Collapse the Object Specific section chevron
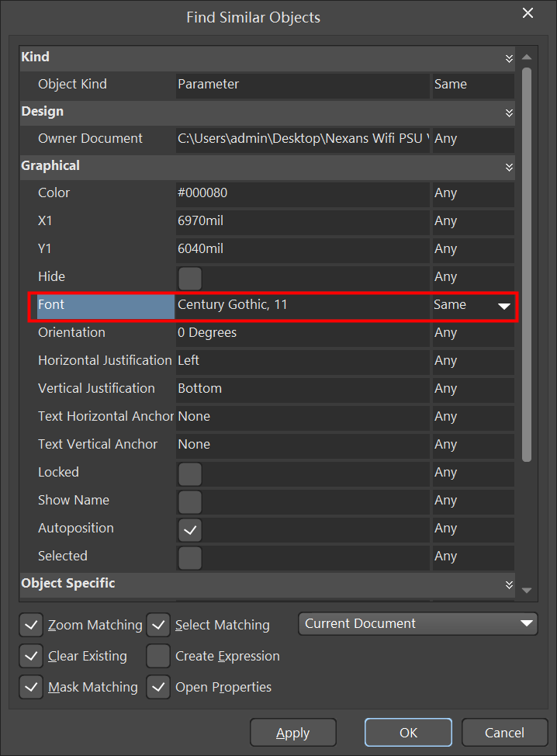The width and height of the screenshot is (557, 756). [509, 584]
